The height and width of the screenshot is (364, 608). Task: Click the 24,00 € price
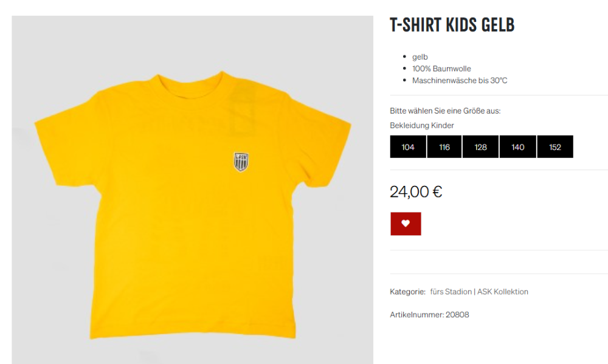(416, 191)
